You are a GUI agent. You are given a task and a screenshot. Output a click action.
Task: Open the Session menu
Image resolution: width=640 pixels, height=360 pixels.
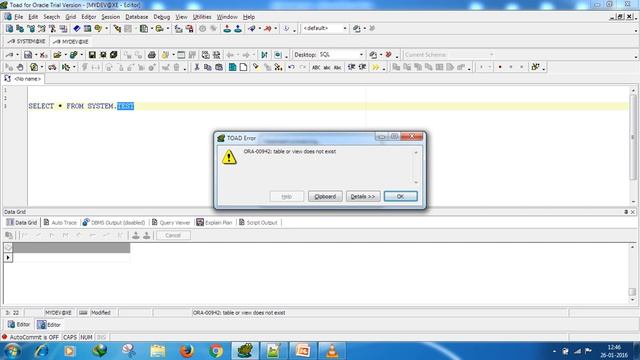[x=111, y=17]
